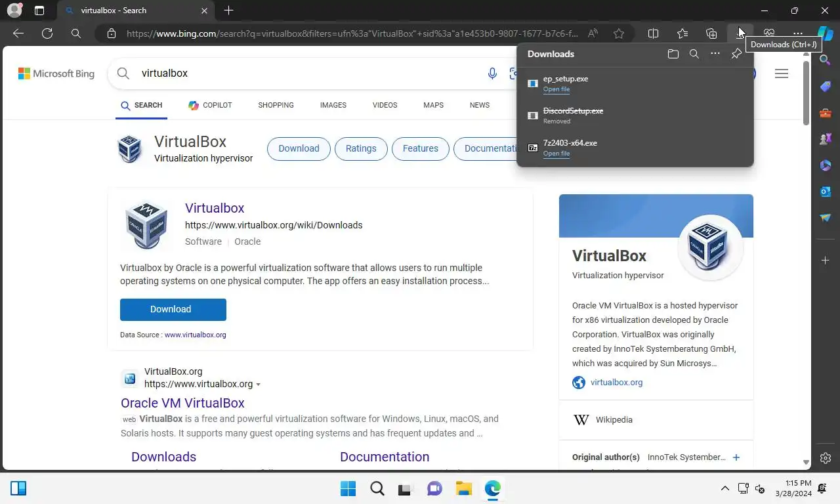Open Edge Settings and more menu
This screenshot has height=504, width=840.
click(x=798, y=33)
